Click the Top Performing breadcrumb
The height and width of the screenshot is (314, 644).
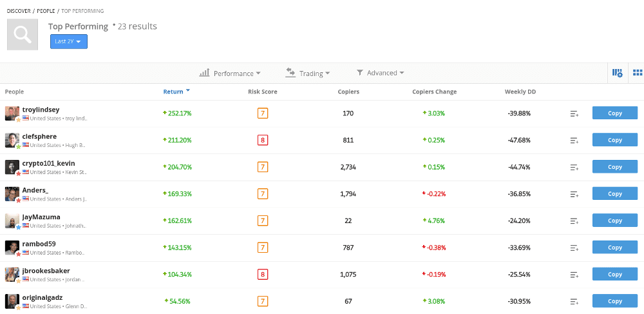pos(82,11)
